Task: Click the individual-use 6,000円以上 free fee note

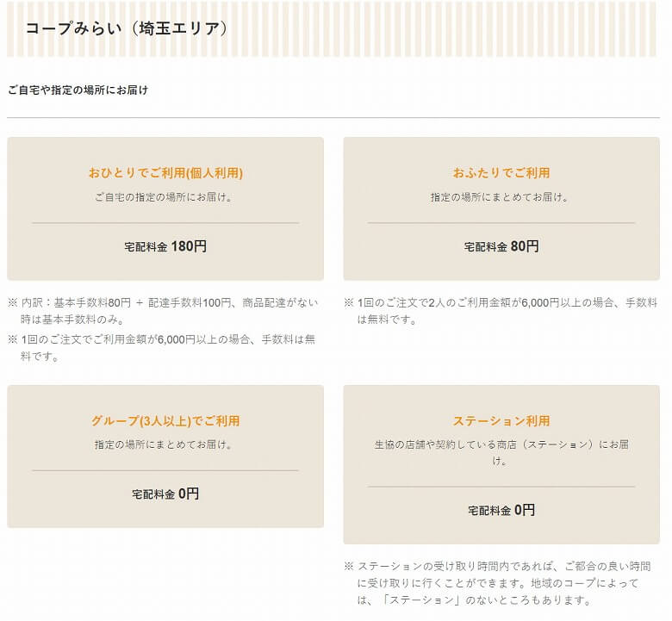Action: tap(162, 348)
